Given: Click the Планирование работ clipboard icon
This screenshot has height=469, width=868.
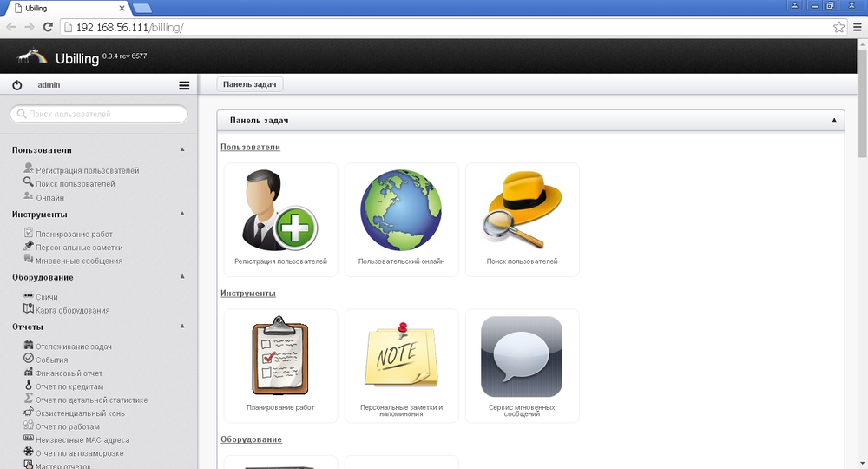Looking at the screenshot, I should coord(279,357).
